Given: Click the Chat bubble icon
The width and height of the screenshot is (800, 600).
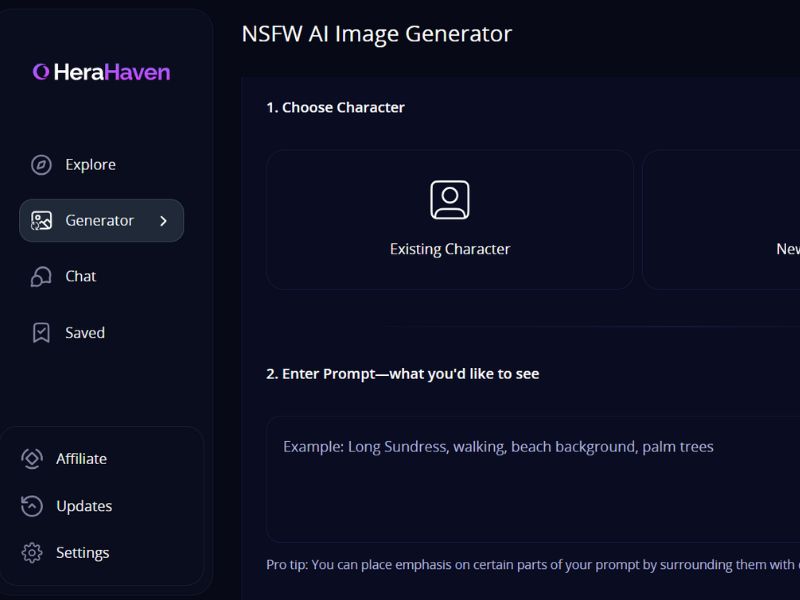Looking at the screenshot, I should (x=41, y=277).
